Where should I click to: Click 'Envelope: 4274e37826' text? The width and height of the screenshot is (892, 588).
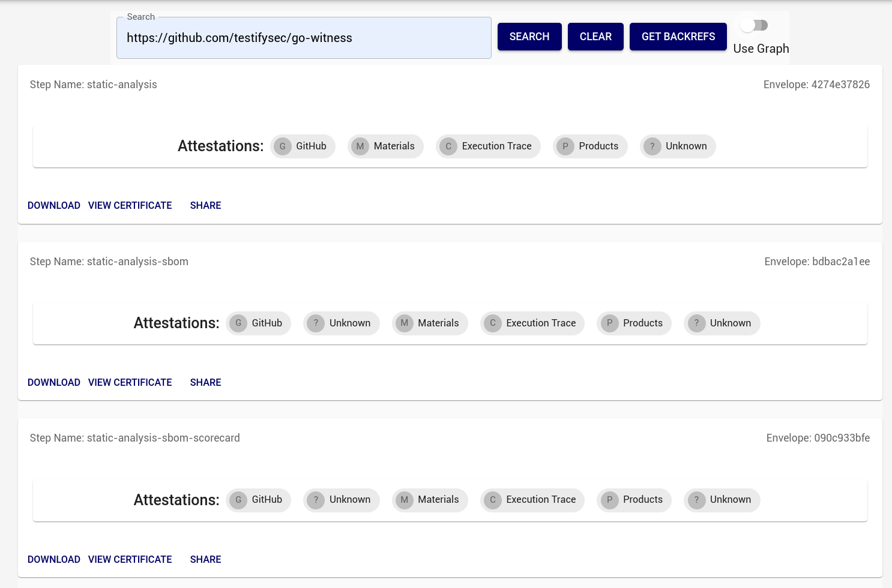point(816,85)
